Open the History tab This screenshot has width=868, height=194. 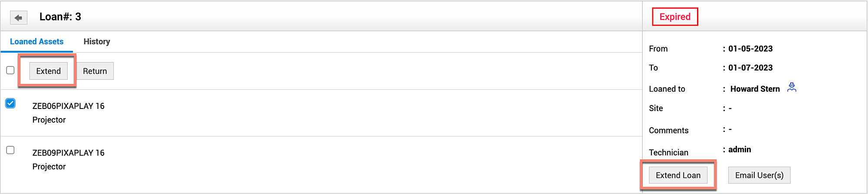click(x=97, y=42)
